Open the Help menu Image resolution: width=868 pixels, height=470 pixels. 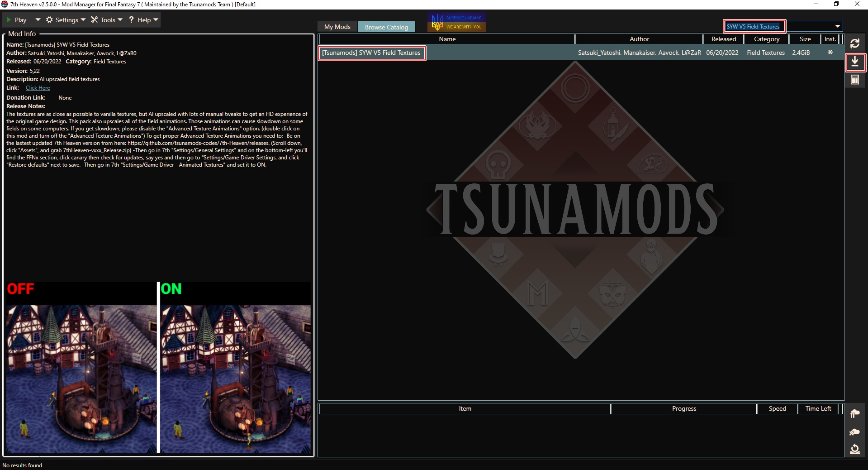[x=143, y=20]
